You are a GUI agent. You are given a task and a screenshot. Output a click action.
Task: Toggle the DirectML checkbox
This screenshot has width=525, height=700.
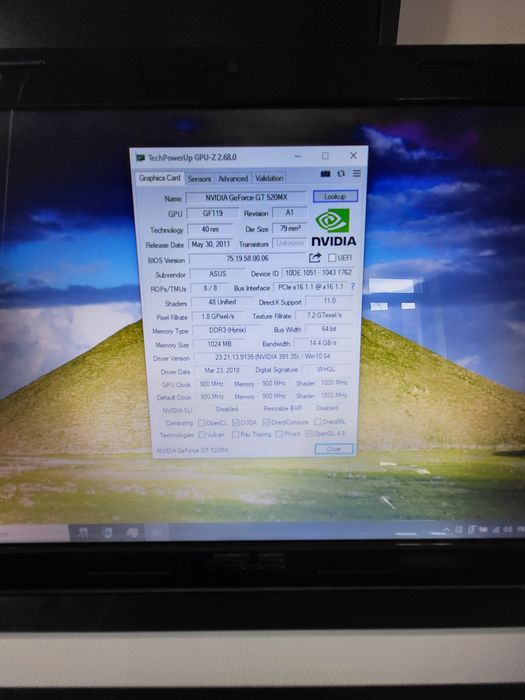tap(317, 421)
